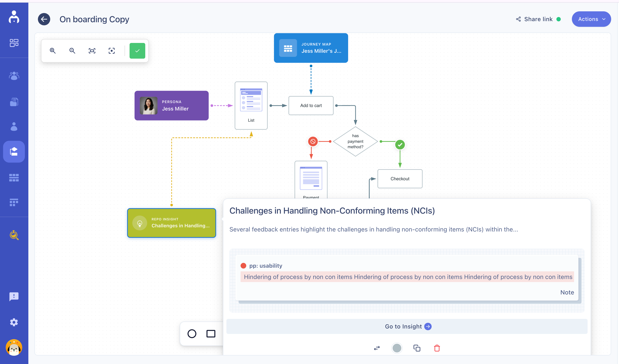The height and width of the screenshot is (364, 619).
Task: Click the duplicate copy icon
Action: pos(417,348)
